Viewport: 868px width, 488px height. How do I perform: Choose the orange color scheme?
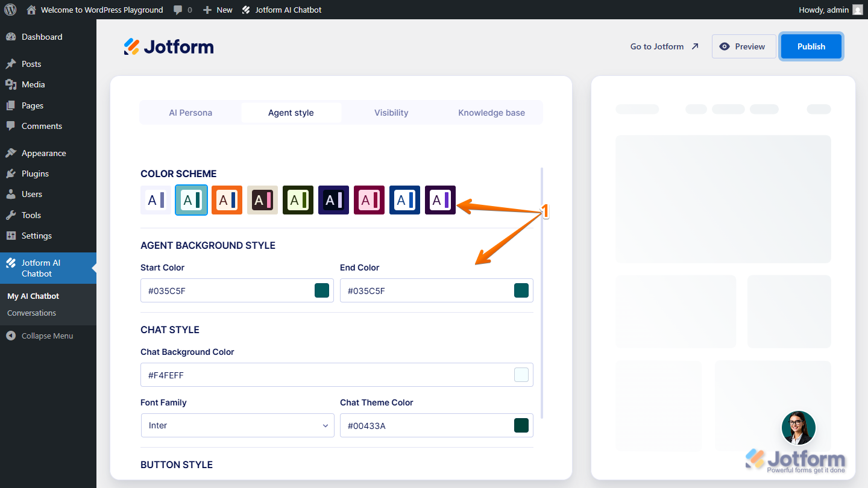click(227, 200)
